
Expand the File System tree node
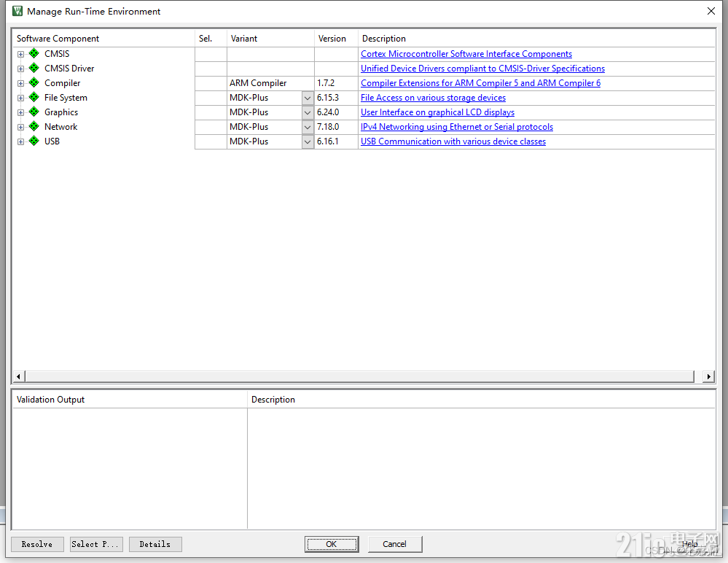click(20, 98)
